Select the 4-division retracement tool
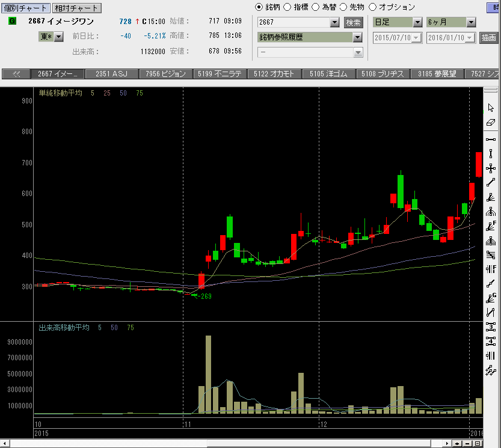This screenshot has height=448, width=501. coord(491,342)
